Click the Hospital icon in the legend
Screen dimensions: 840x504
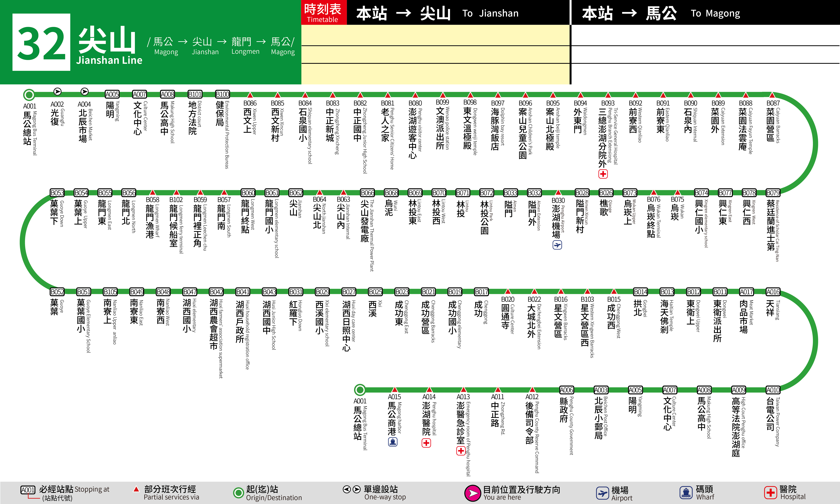click(770, 493)
